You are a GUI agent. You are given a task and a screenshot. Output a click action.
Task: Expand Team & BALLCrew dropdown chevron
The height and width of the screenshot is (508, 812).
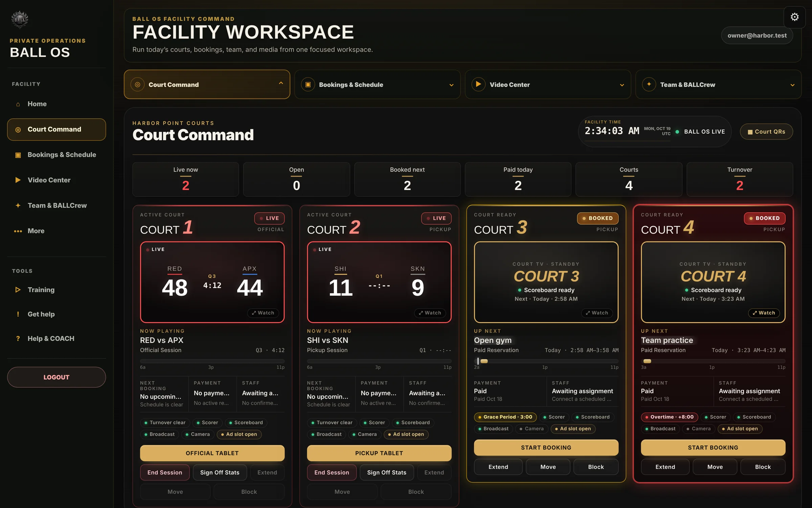[x=792, y=85]
